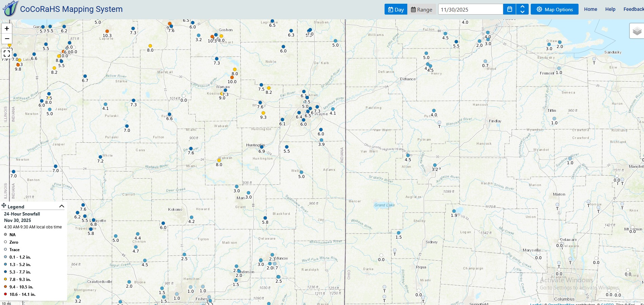Select the 10.0 orange marker above Warsaw

(x=232, y=77)
